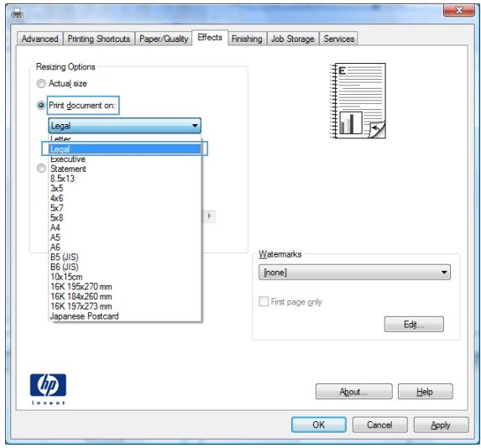Pick Executive from the paper list
This screenshot has height=448, width=481.
[x=125, y=159]
